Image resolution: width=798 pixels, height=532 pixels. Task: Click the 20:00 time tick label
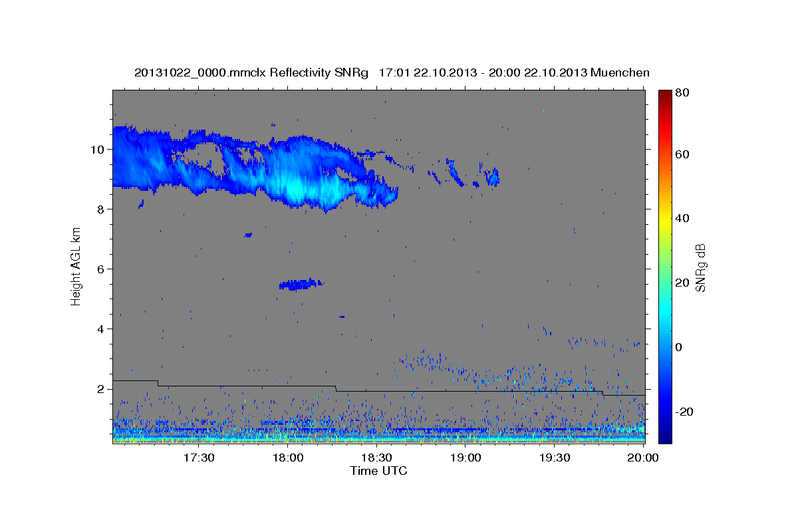643,458
